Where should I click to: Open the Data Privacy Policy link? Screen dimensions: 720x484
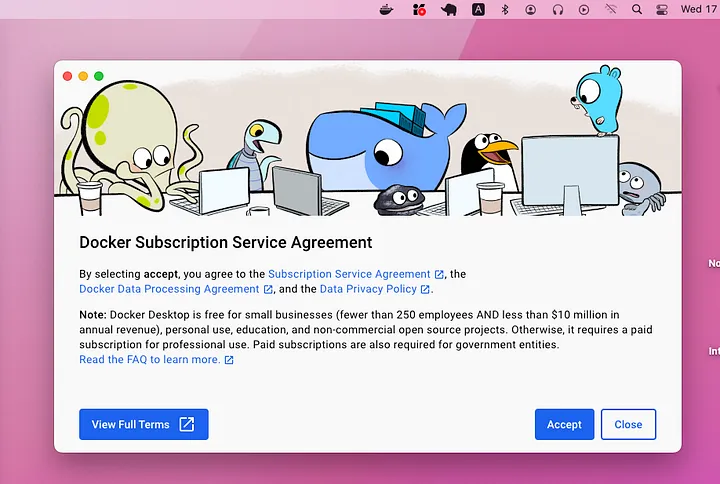coord(368,289)
